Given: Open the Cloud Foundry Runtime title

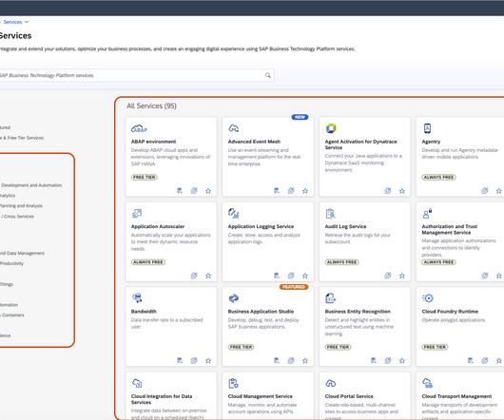Looking at the screenshot, I should tap(450, 312).
